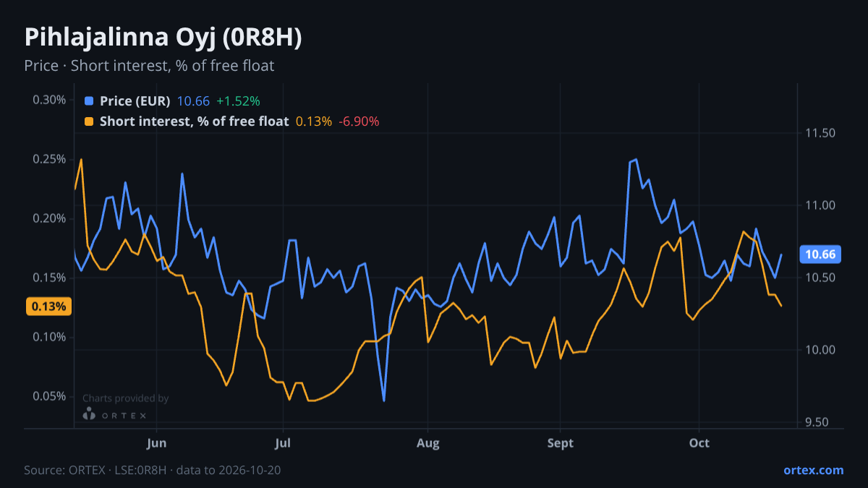868x488 pixels.
Task: Click the 11.50 right axis label
Action: [819, 133]
